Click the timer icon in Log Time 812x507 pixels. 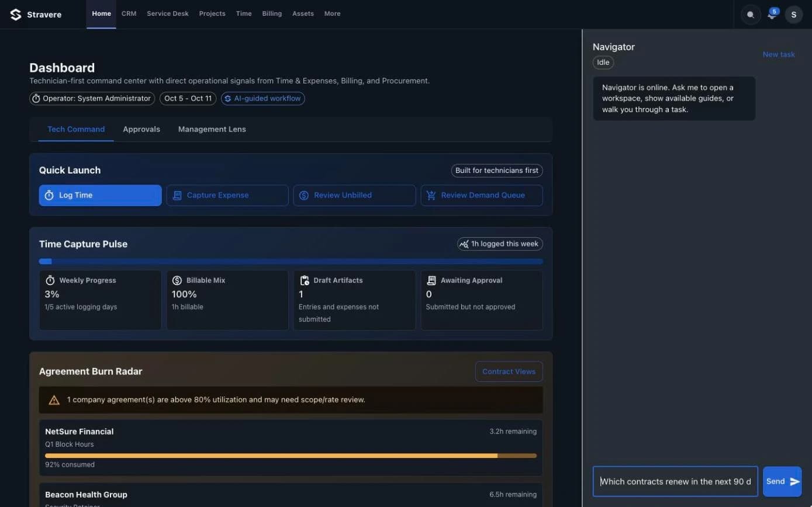(x=49, y=195)
